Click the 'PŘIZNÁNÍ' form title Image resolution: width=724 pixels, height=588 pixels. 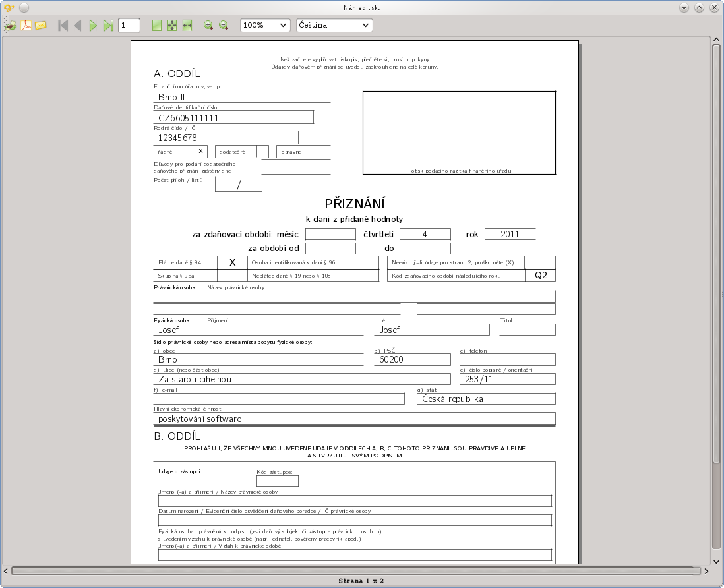(x=355, y=204)
